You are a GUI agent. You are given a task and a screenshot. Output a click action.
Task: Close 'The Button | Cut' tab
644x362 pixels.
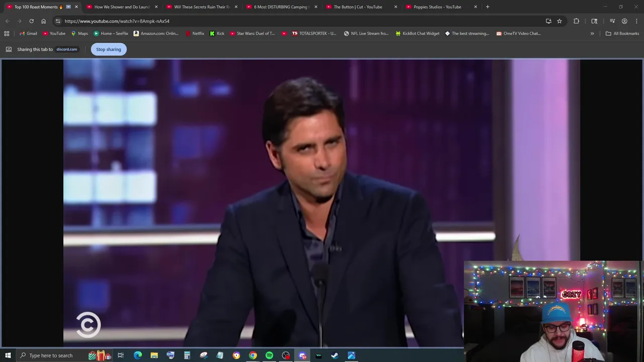395,7
